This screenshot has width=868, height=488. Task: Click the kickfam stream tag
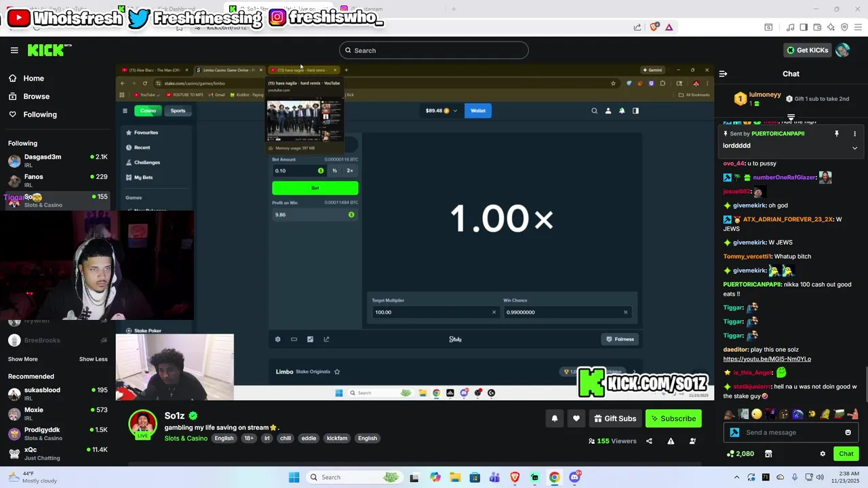(x=337, y=439)
